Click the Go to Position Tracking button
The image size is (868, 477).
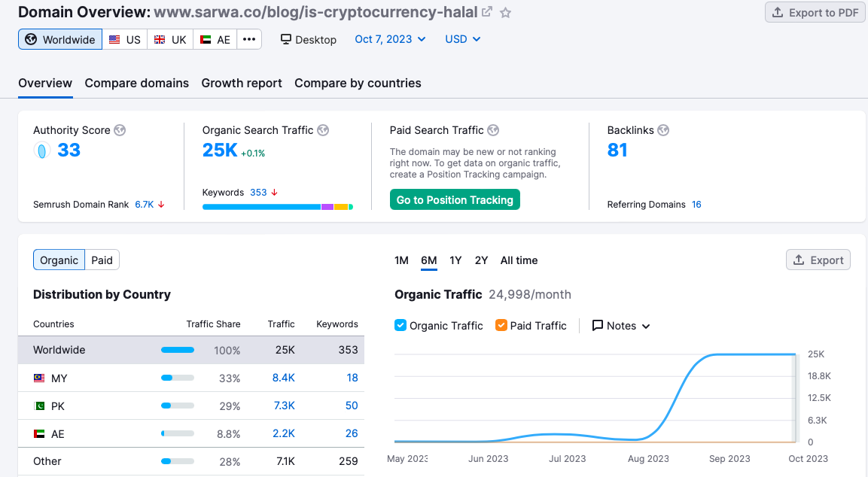pos(455,199)
